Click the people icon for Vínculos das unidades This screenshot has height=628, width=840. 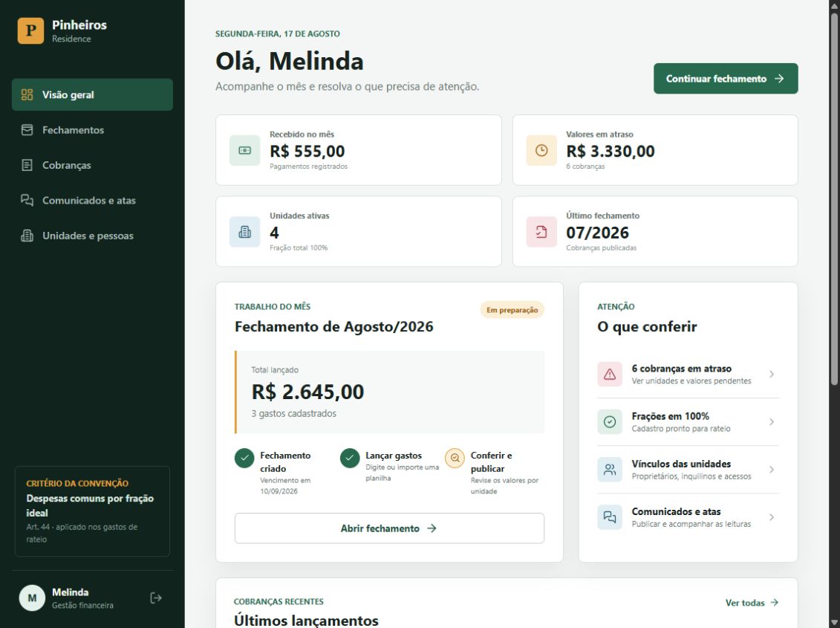[610, 470]
